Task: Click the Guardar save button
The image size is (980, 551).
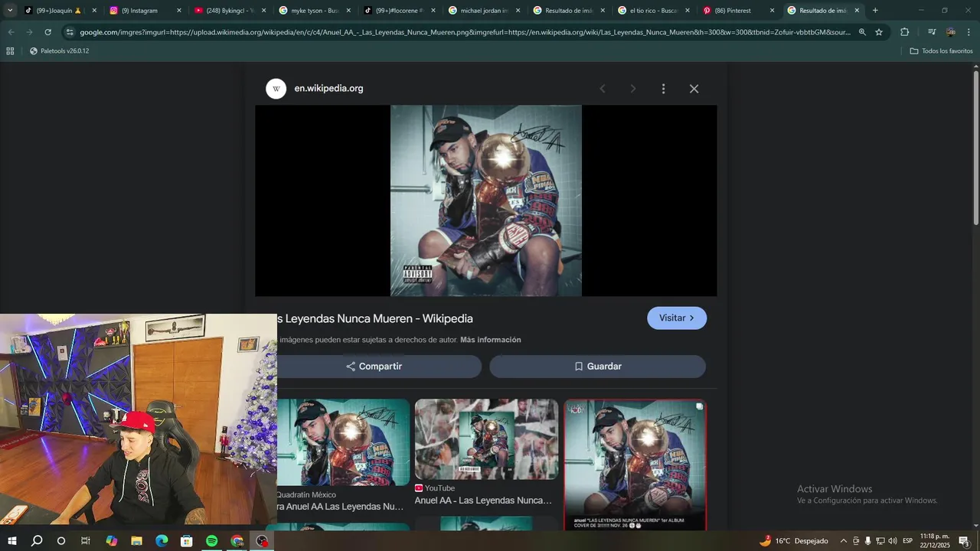Action: (598, 367)
